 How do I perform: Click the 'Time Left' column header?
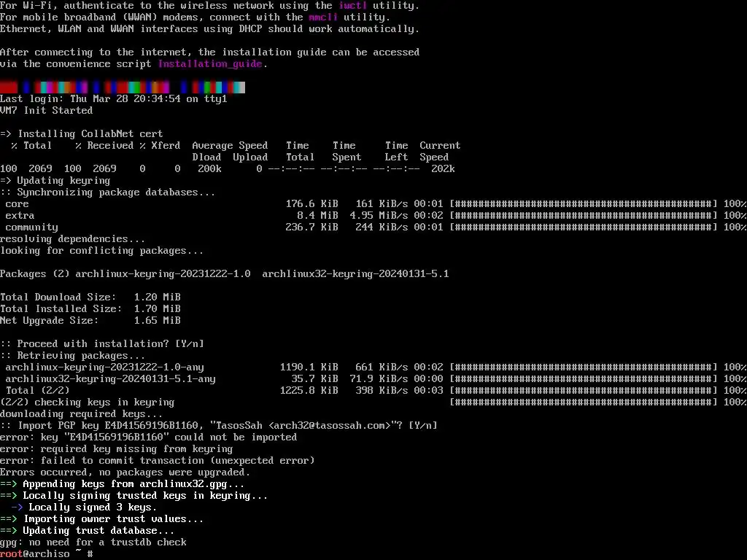click(396, 152)
